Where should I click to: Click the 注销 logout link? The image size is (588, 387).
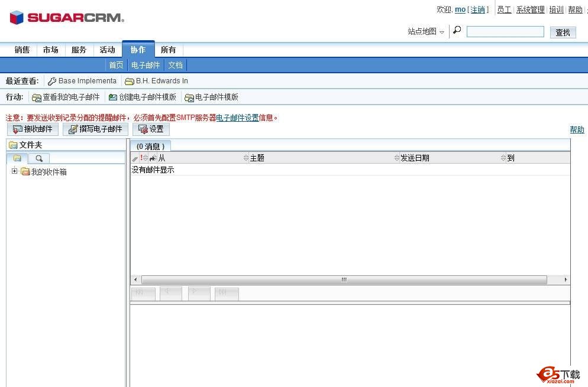(x=478, y=9)
